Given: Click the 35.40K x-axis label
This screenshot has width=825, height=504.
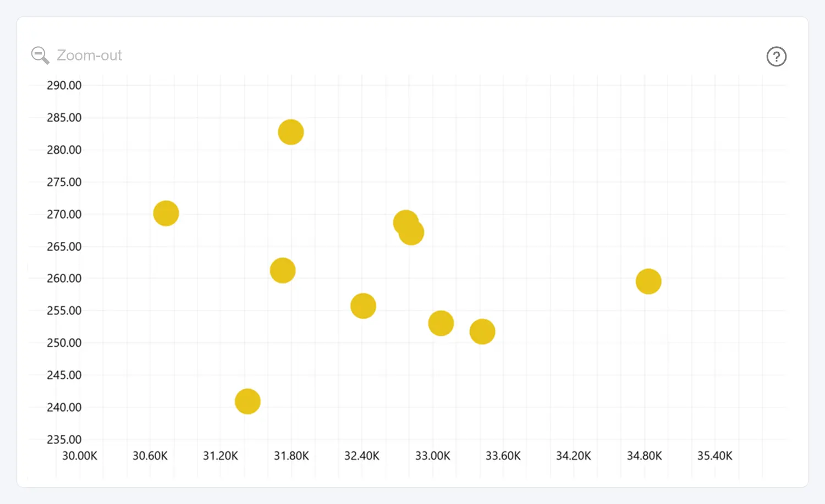Looking at the screenshot, I should pyautogui.click(x=714, y=456).
